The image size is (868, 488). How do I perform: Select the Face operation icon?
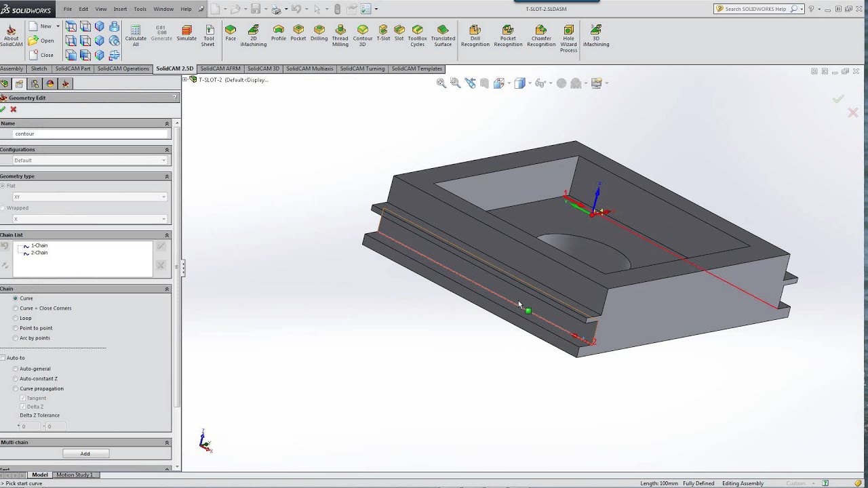[231, 33]
